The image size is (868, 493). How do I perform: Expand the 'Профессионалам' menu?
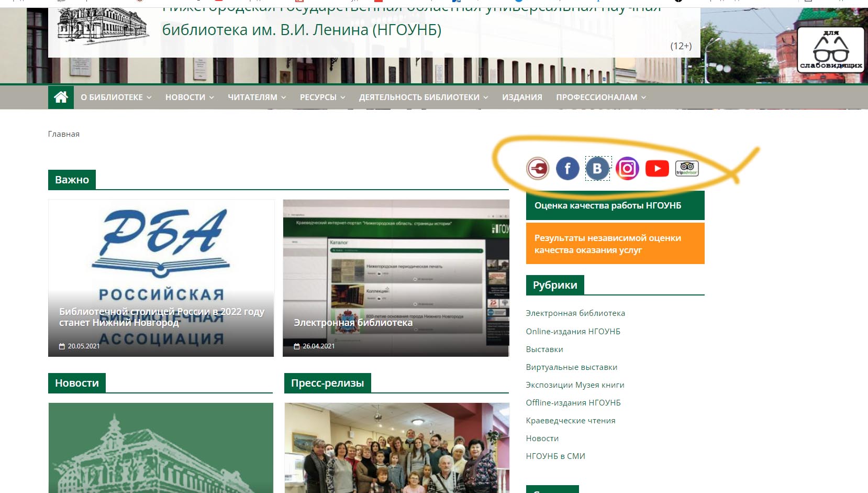(601, 97)
